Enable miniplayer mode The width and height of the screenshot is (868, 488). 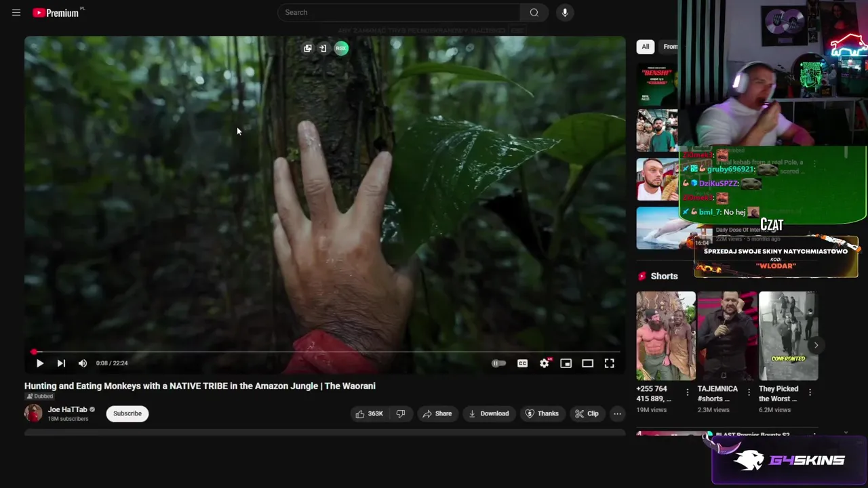click(566, 363)
